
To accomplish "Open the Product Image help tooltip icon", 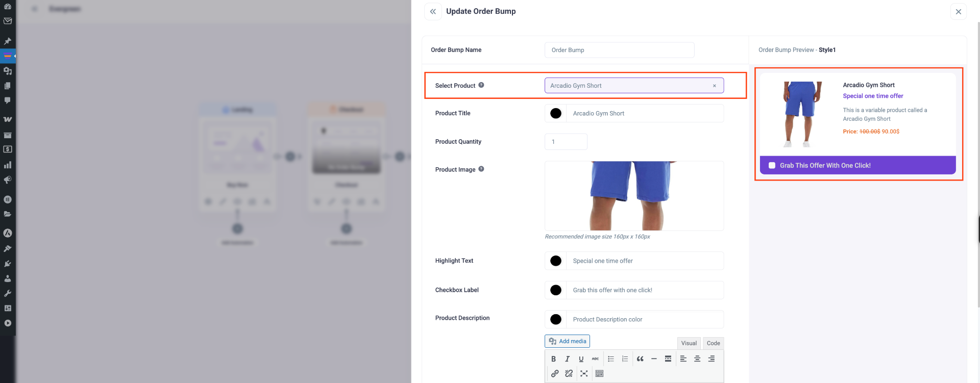I will click(x=481, y=169).
